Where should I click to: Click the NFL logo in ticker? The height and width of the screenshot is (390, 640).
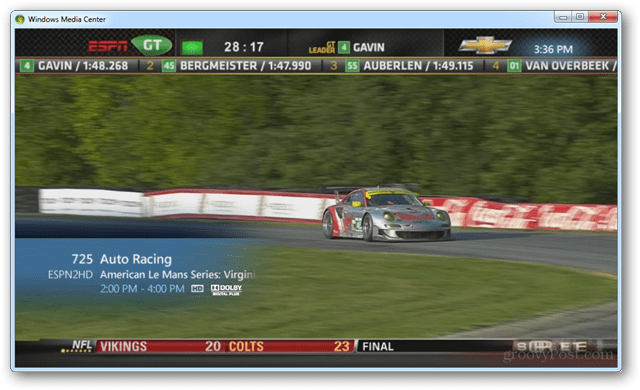click(x=78, y=346)
